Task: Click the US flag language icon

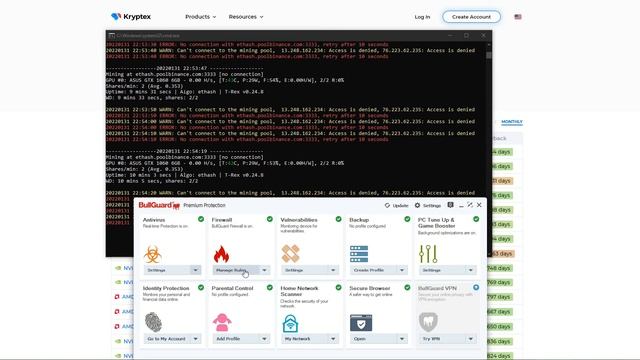Action: [518, 17]
